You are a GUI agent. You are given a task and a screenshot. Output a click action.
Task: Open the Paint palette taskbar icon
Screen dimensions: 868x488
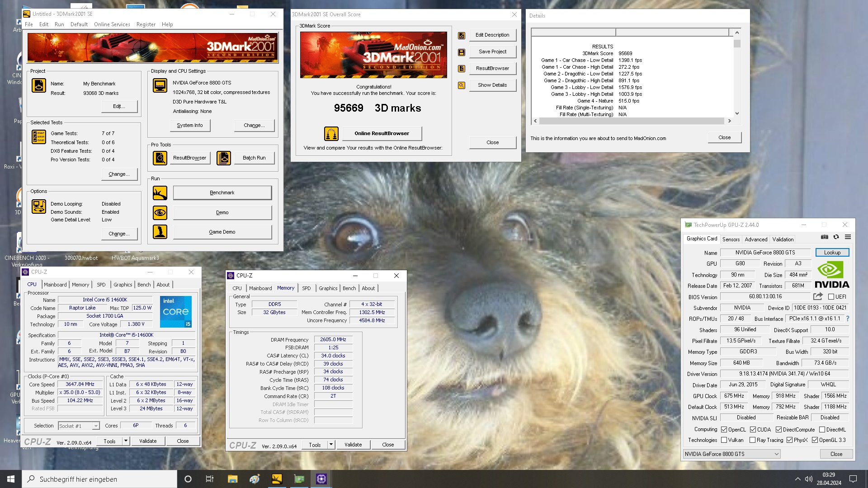(255, 479)
